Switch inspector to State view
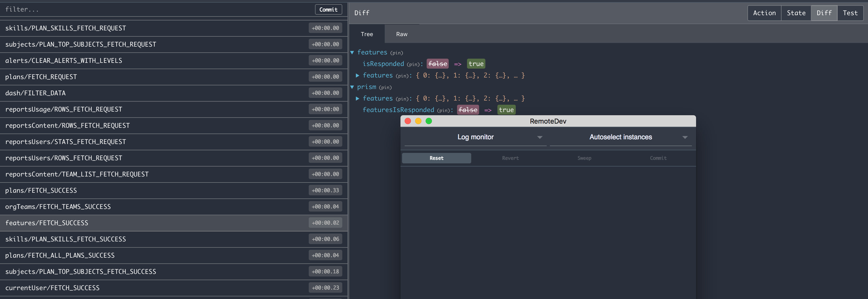 (x=796, y=13)
